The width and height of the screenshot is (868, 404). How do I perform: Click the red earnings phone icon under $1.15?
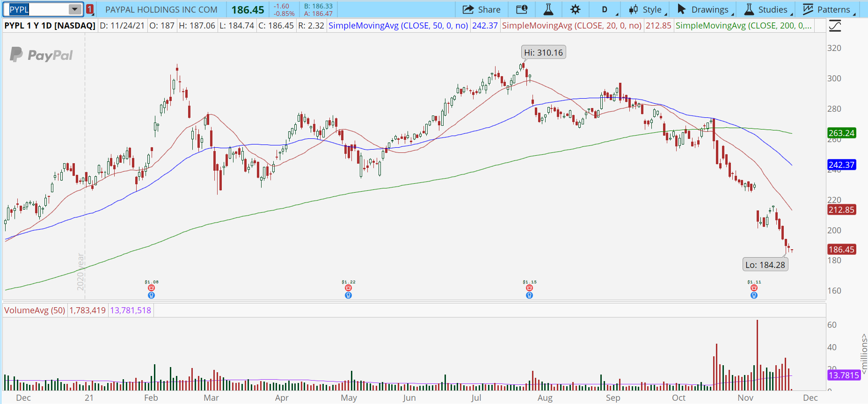click(x=529, y=288)
